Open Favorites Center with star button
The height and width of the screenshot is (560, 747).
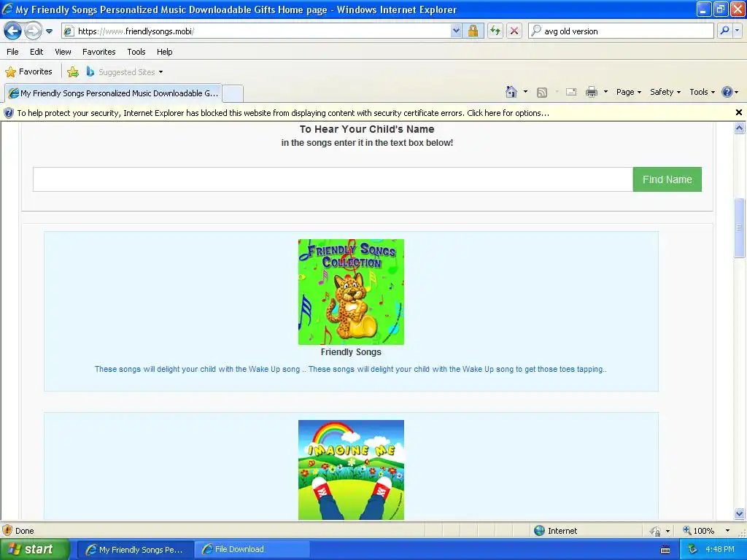(x=28, y=72)
